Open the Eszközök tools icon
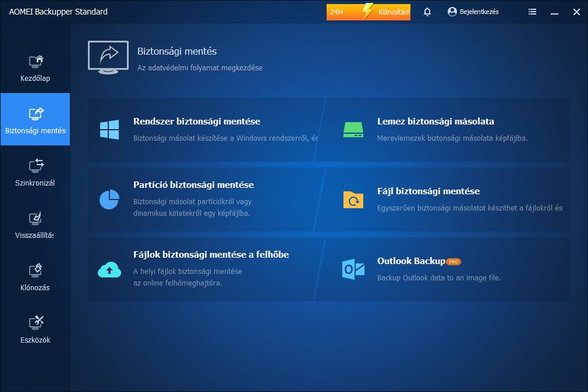 (x=36, y=323)
